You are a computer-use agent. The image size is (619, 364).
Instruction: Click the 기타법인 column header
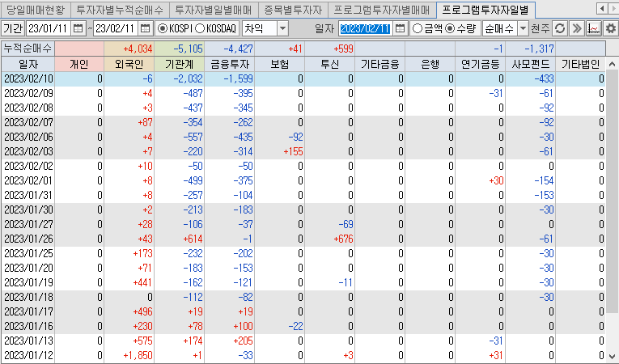[x=580, y=64]
